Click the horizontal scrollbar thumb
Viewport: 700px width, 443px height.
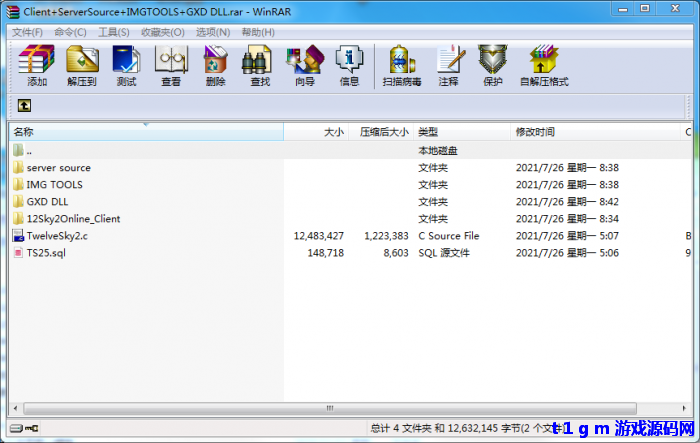coord(330,408)
